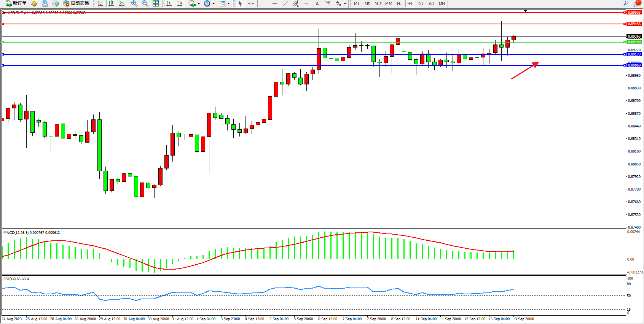Open the notification chat bubble
This screenshot has width=644, height=324.
tap(636, 3)
